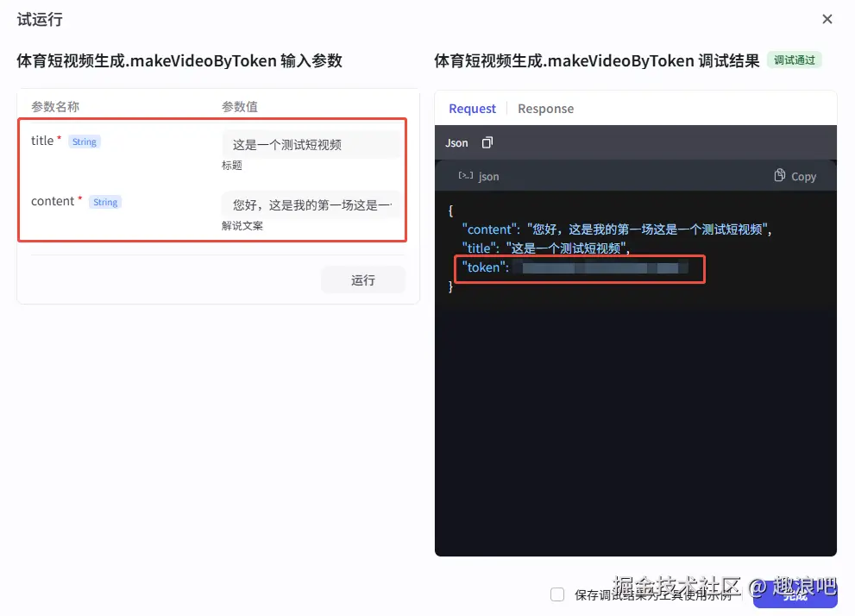Click the 试运行 dialog heading
The width and height of the screenshot is (855, 616).
40,20
